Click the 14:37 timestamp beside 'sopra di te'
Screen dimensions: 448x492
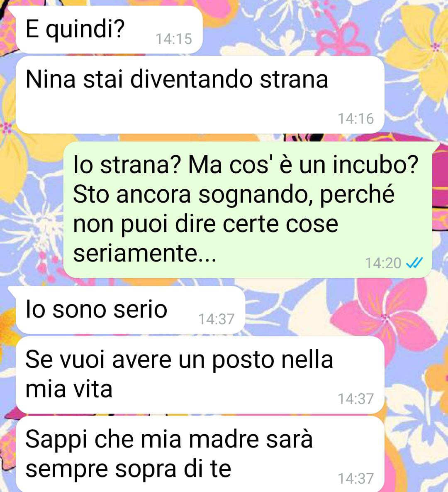[356, 479]
